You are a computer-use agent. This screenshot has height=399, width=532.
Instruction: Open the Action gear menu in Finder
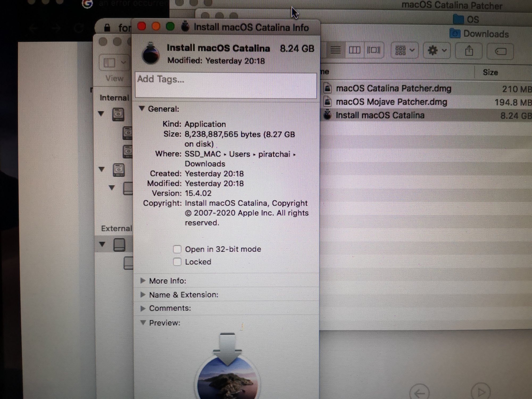[x=437, y=50]
